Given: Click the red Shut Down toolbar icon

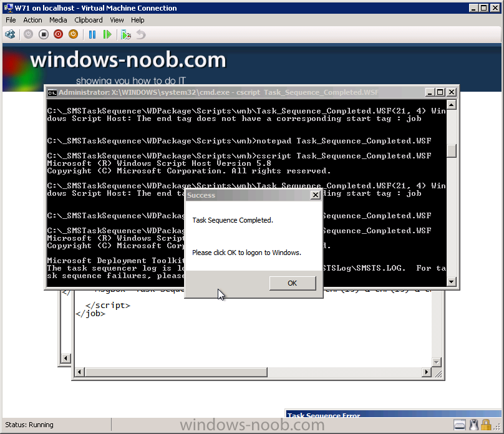Looking at the screenshot, I should [58, 34].
